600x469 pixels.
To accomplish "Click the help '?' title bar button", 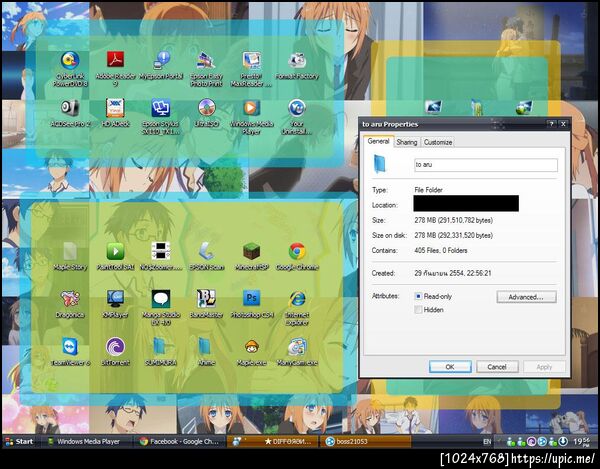I will [x=551, y=124].
